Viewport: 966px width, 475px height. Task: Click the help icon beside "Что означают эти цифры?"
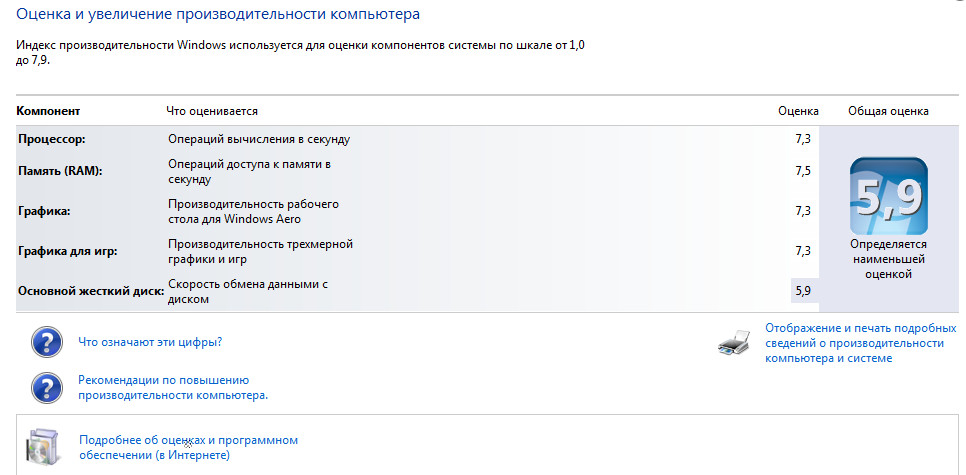point(47,342)
